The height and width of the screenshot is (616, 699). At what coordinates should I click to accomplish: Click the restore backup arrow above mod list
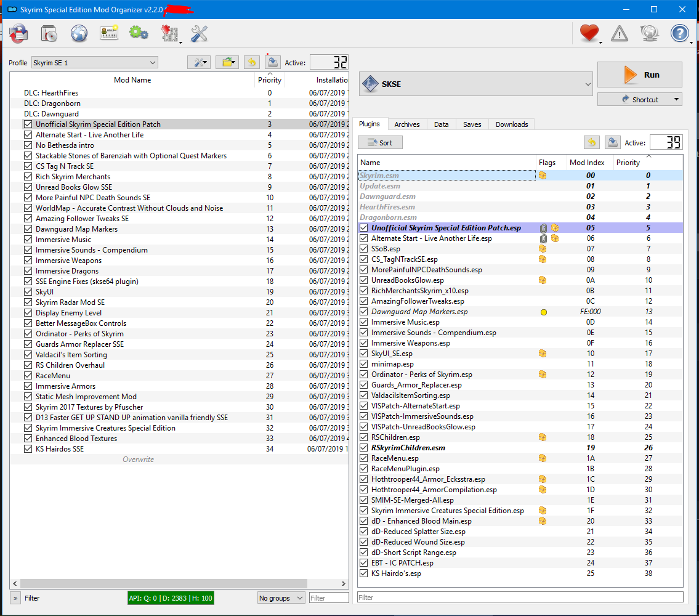[251, 62]
